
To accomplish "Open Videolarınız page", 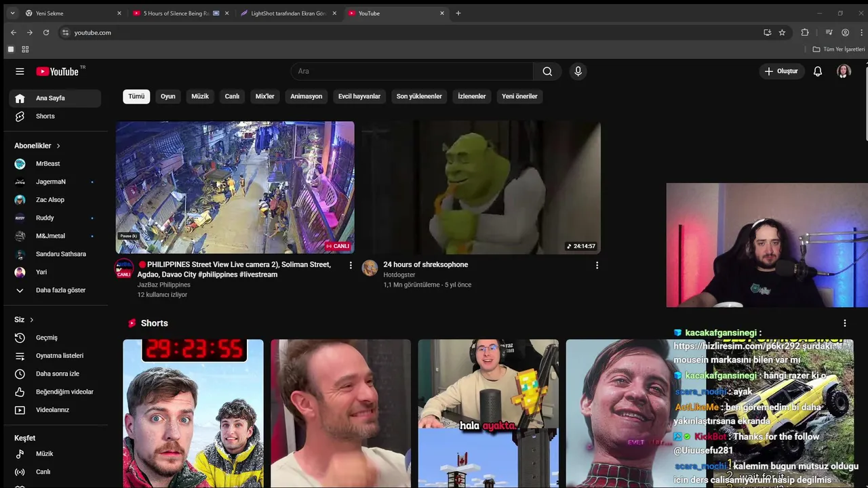I will pyautogui.click(x=55, y=410).
